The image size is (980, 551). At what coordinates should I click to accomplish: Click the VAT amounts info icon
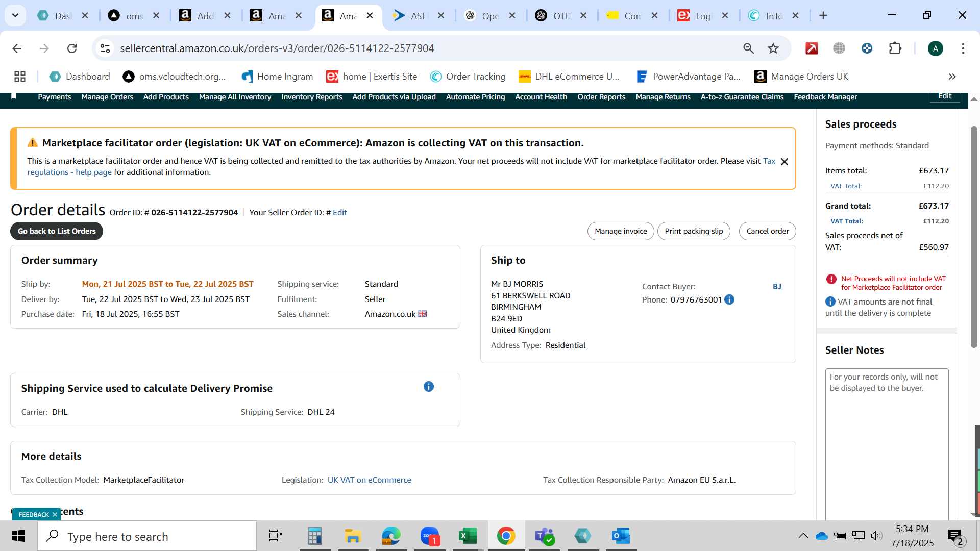(830, 302)
